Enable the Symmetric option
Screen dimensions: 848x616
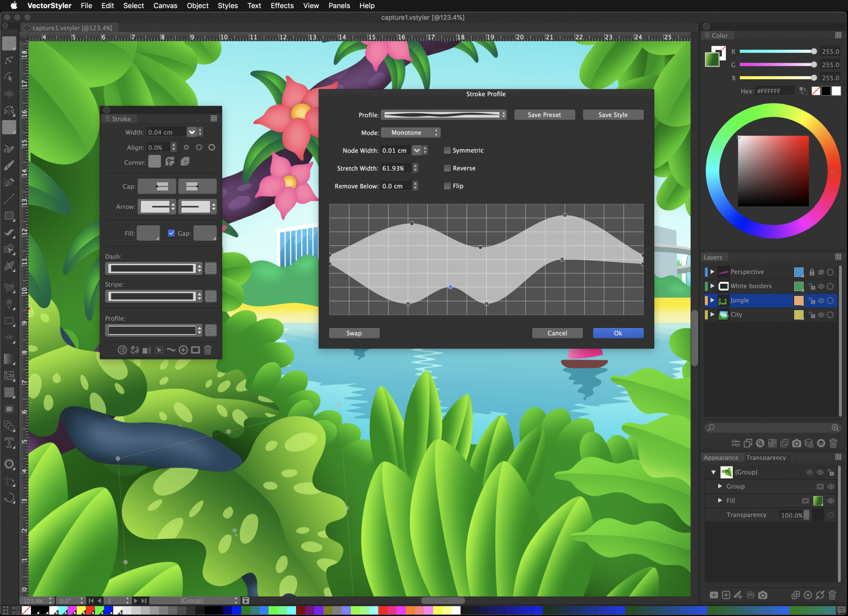click(x=447, y=150)
